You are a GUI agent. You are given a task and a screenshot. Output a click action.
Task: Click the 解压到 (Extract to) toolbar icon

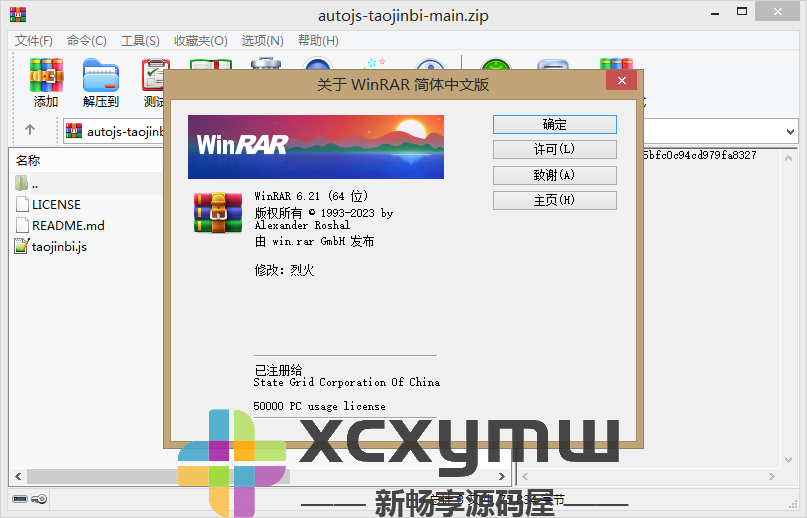(101, 75)
